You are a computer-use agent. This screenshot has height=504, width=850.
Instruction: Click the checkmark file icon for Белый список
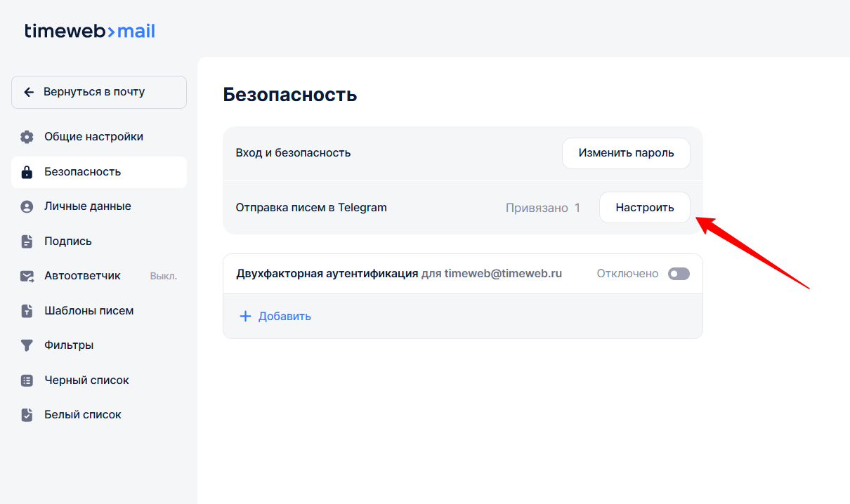click(27, 415)
